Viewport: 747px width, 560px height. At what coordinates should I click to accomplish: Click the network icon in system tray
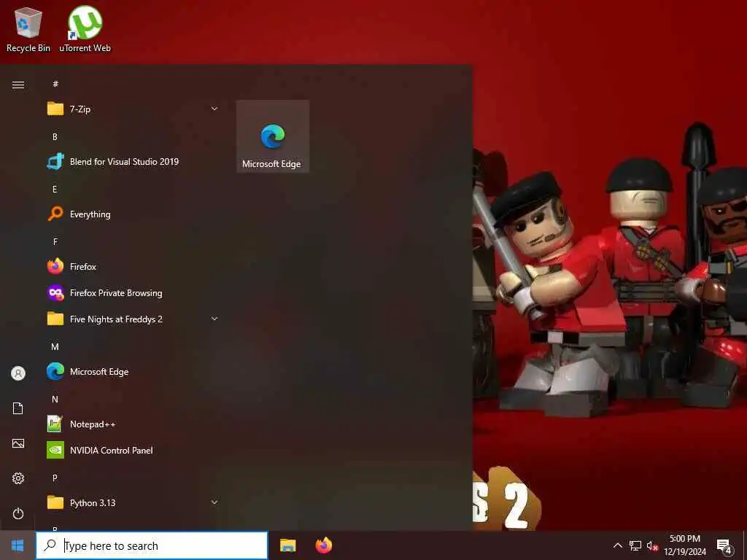(x=635, y=545)
